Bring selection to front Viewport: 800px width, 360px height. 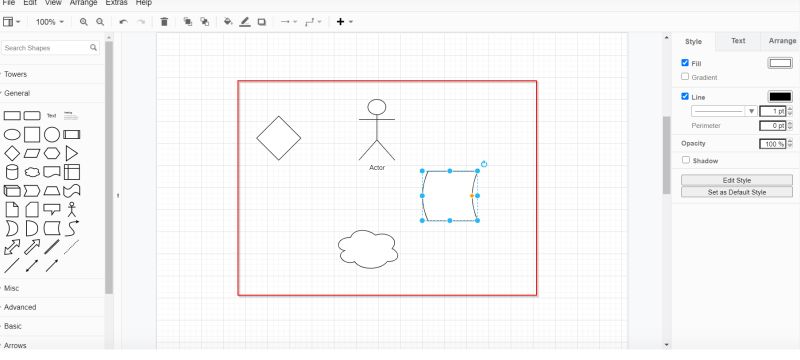[188, 22]
